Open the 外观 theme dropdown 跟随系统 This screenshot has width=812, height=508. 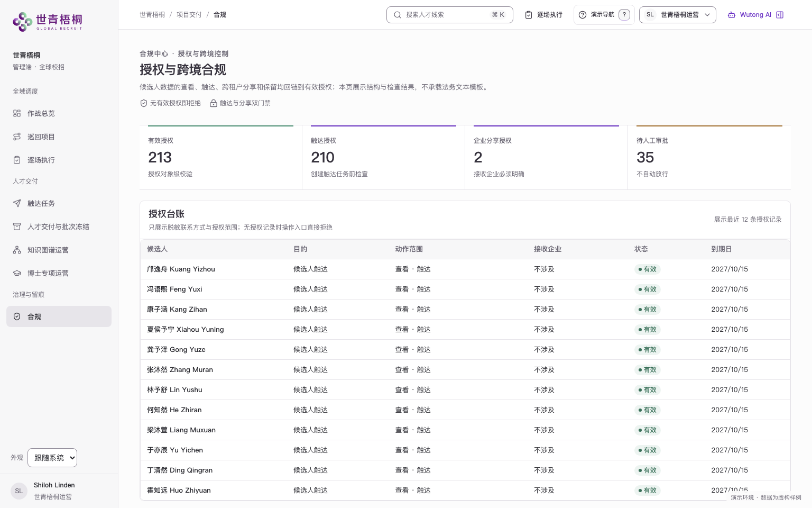[x=52, y=458]
